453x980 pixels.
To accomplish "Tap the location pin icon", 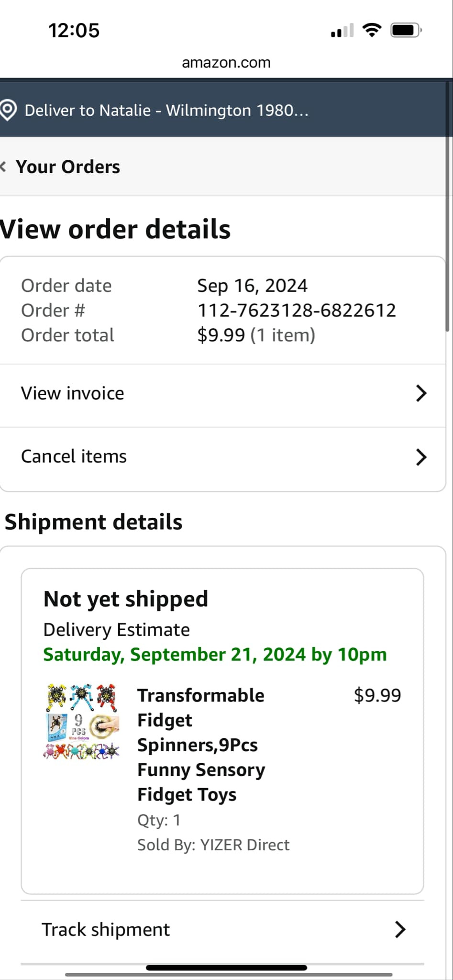I will 9,110.
